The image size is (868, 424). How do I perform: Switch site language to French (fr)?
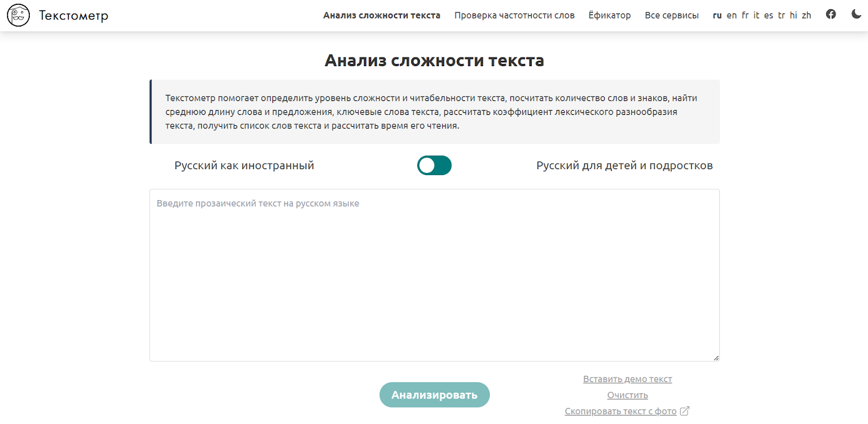pyautogui.click(x=745, y=16)
